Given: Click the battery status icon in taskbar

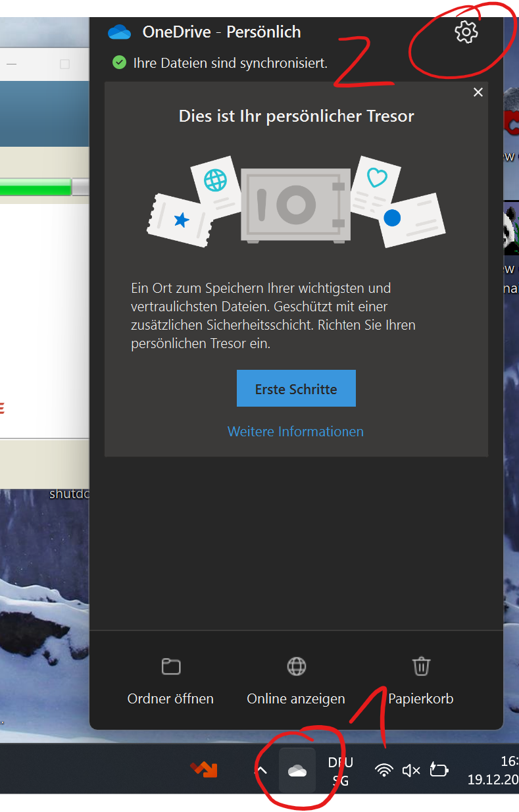Looking at the screenshot, I should tap(439, 771).
